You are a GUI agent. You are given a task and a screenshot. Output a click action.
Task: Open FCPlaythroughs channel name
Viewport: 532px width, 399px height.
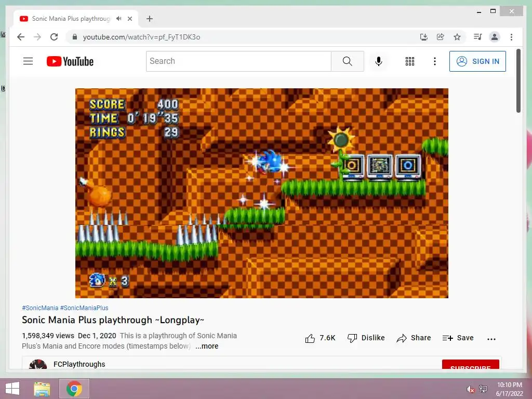[x=79, y=364]
